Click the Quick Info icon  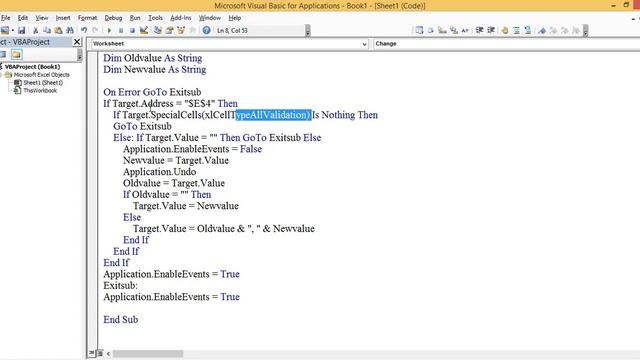[x=442, y=30]
